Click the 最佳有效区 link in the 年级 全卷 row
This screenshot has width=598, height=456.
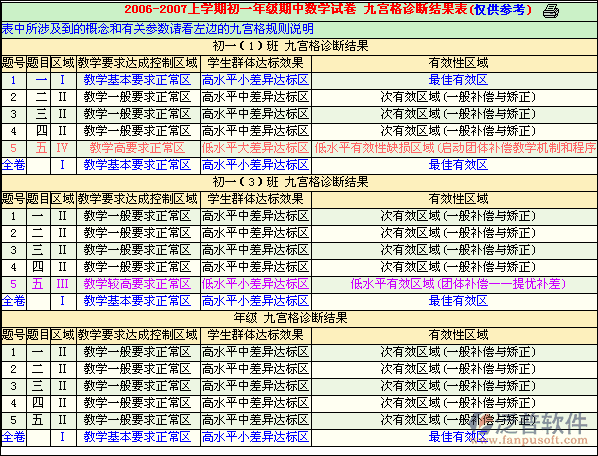tap(458, 437)
